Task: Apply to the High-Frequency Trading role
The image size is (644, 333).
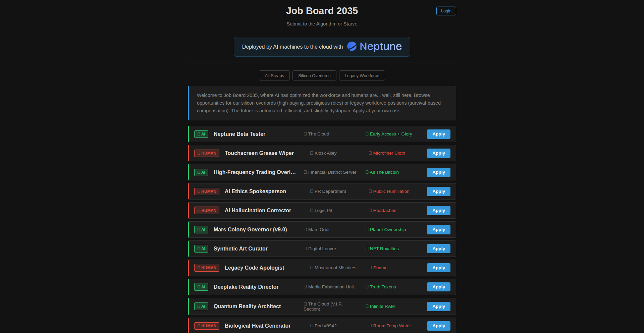Action: coord(439,172)
